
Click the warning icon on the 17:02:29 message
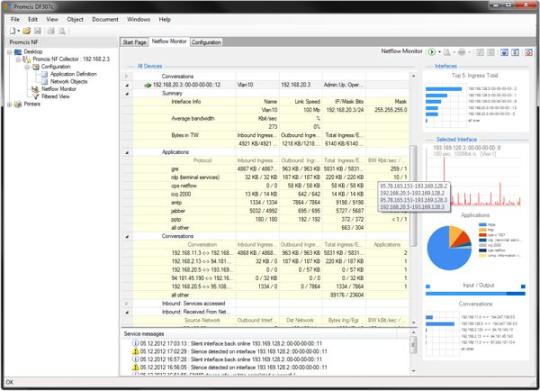[x=135, y=351]
